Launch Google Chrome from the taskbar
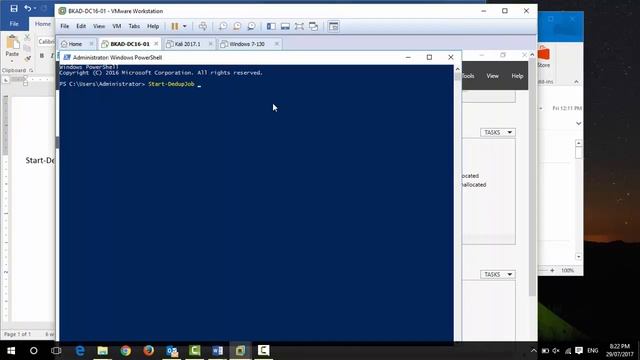Viewport: 640px width, 360px height. 126,351
